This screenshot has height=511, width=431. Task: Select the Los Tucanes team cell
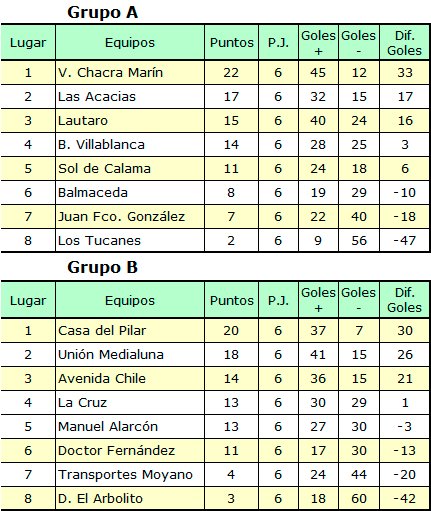point(130,240)
